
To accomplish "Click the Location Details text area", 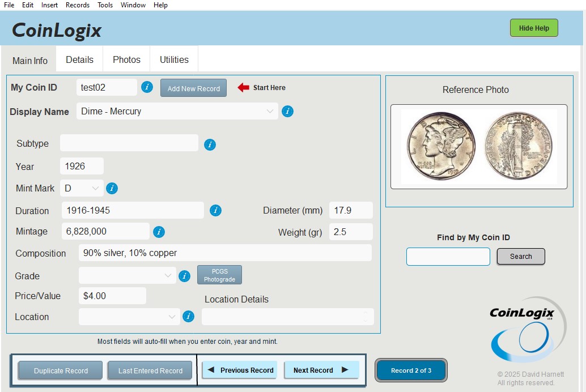I will (x=288, y=317).
